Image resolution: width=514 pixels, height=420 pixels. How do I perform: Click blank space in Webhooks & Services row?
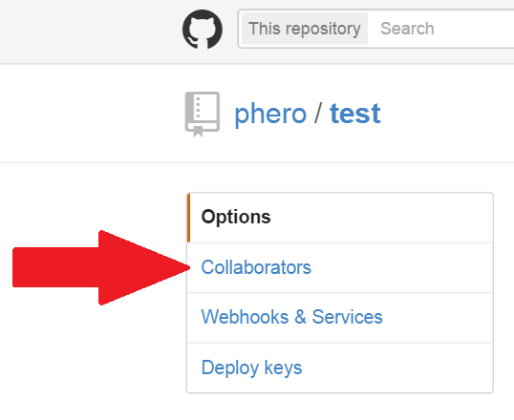coord(438,318)
